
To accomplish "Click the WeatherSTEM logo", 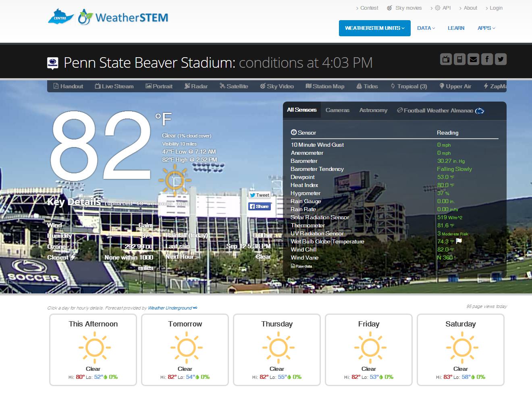I will pos(123,17).
